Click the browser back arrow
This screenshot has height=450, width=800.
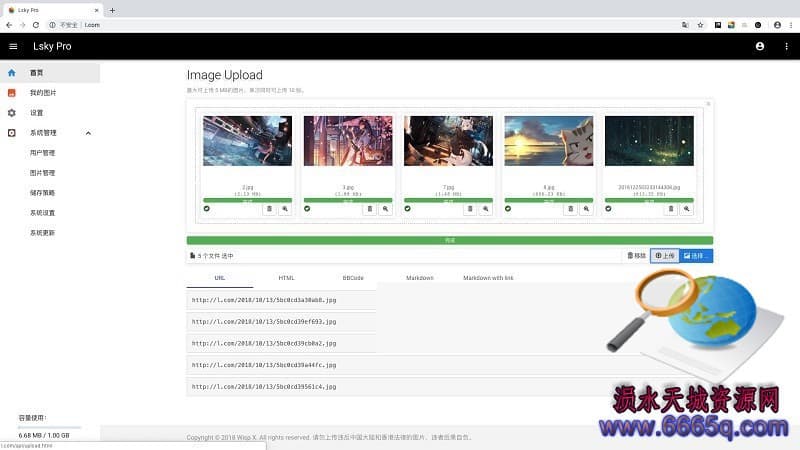click(x=9, y=25)
